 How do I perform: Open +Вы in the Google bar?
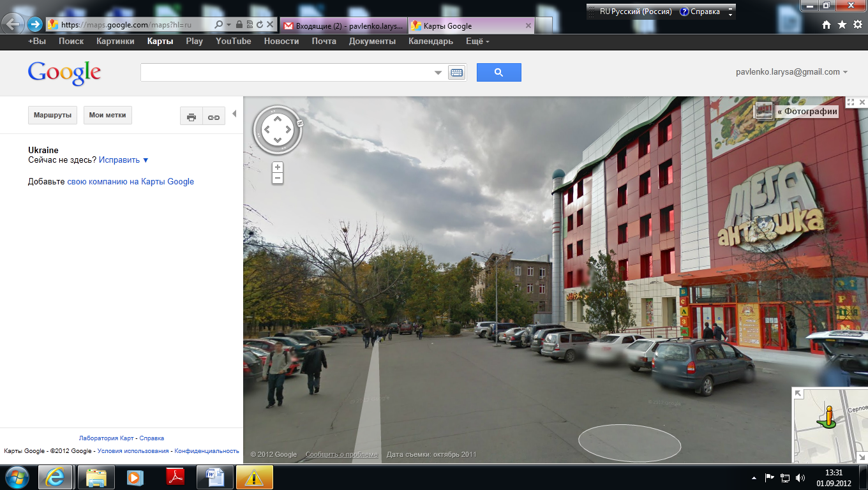tap(37, 41)
